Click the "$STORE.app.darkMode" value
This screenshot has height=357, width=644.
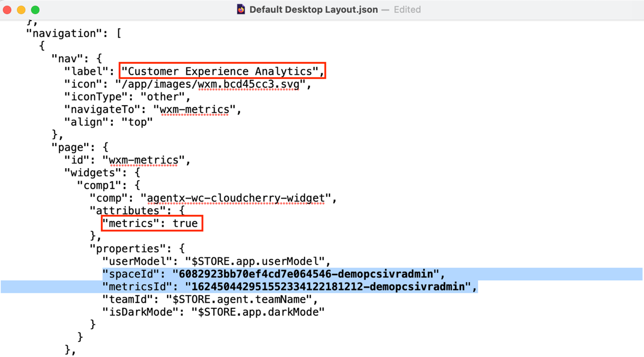click(258, 312)
